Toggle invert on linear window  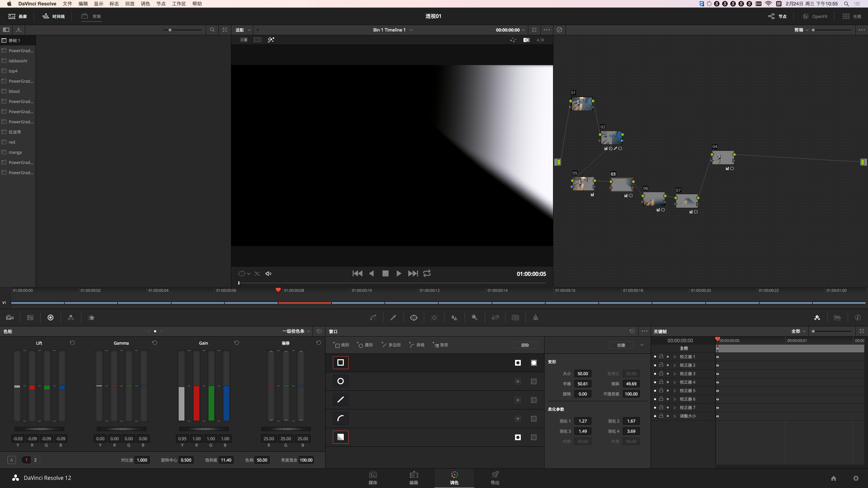518,363
